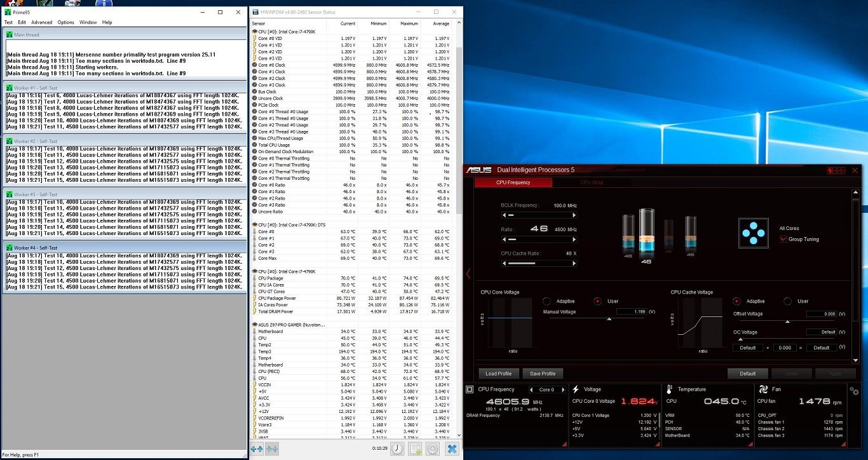Click the ASUS monitor panel settings gear
This screenshot has height=460, width=868.
pyautogui.click(x=854, y=390)
